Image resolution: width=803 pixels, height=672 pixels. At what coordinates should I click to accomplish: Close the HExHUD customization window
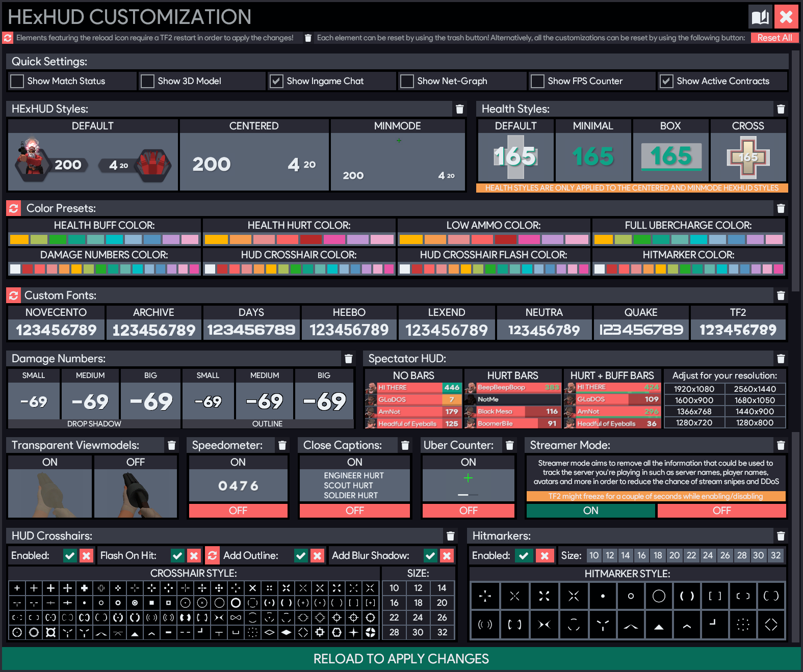786,17
